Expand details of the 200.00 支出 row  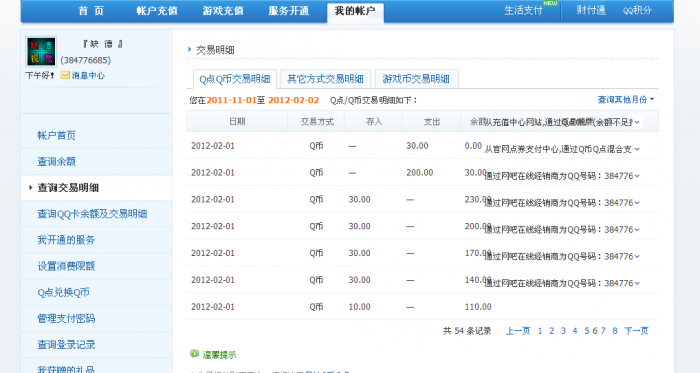[637, 176]
